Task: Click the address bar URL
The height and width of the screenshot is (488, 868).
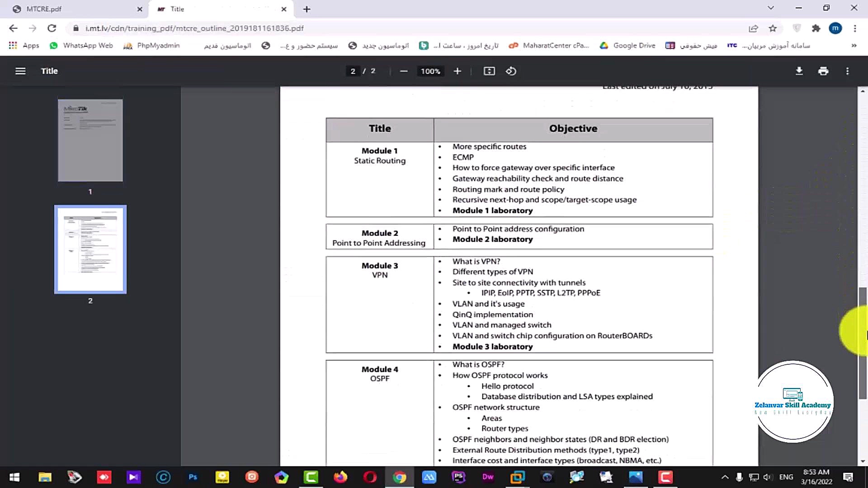Action: [194, 28]
